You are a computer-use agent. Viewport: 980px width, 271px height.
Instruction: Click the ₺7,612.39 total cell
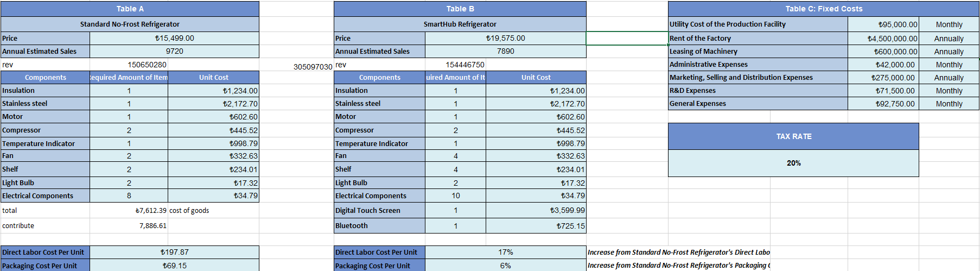coord(129,210)
